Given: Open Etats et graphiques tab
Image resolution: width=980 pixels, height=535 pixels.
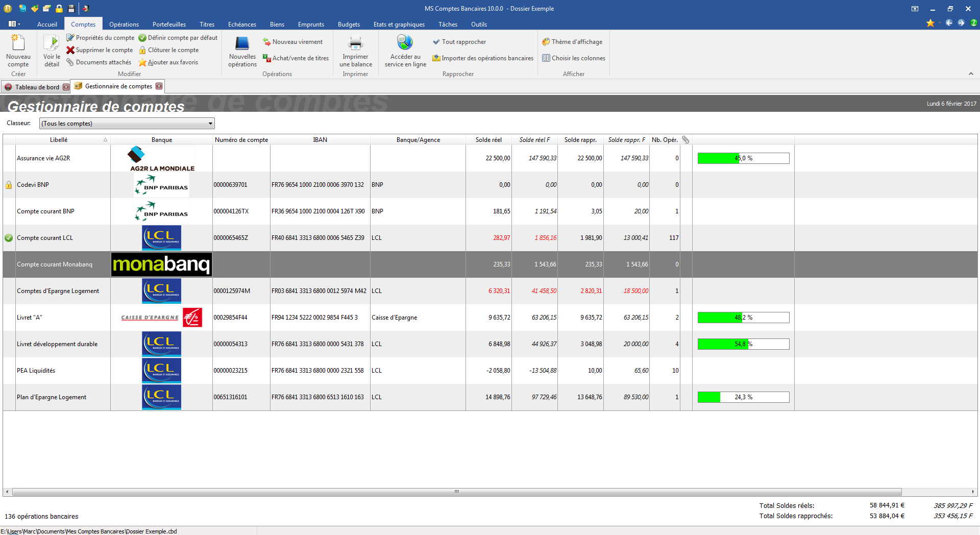Looking at the screenshot, I should coord(399,25).
